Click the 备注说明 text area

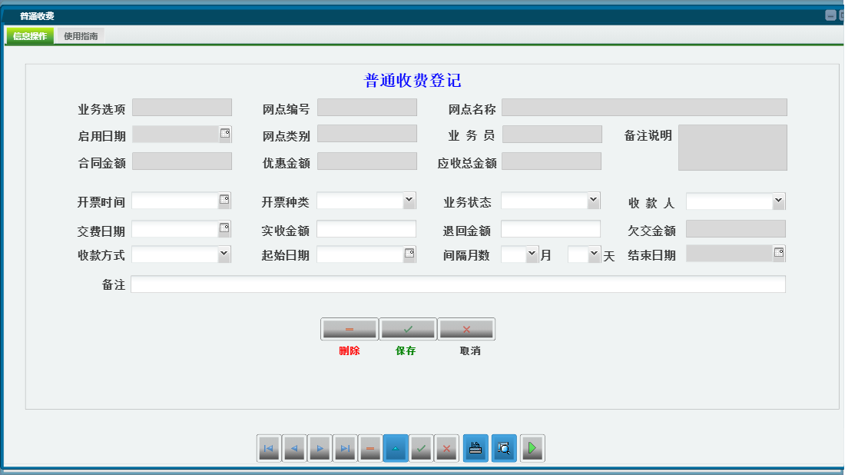coord(733,148)
